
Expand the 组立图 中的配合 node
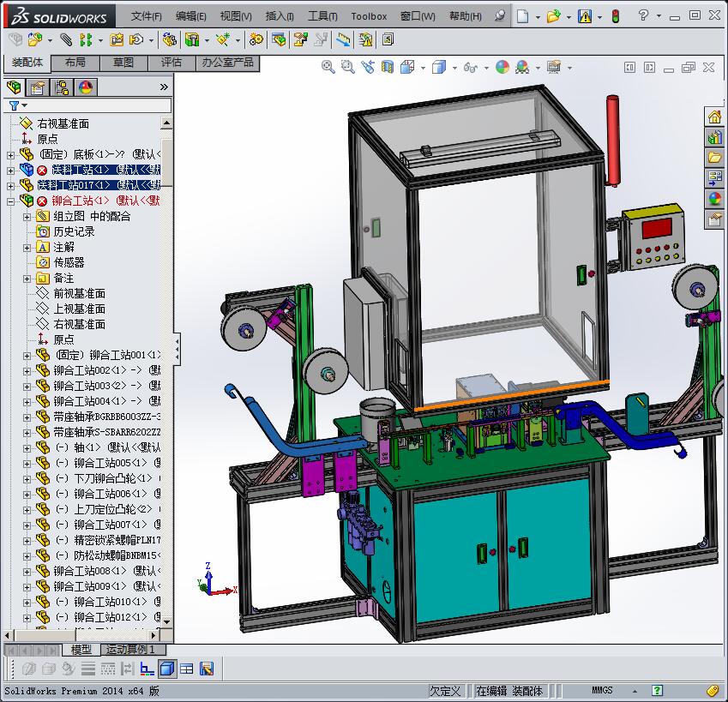[27, 217]
